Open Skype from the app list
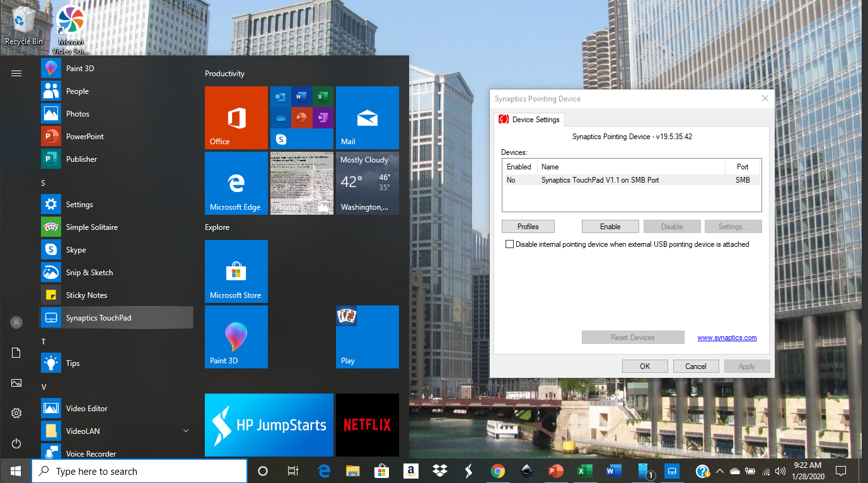Viewport: 868px width, 483px height. pos(117,250)
